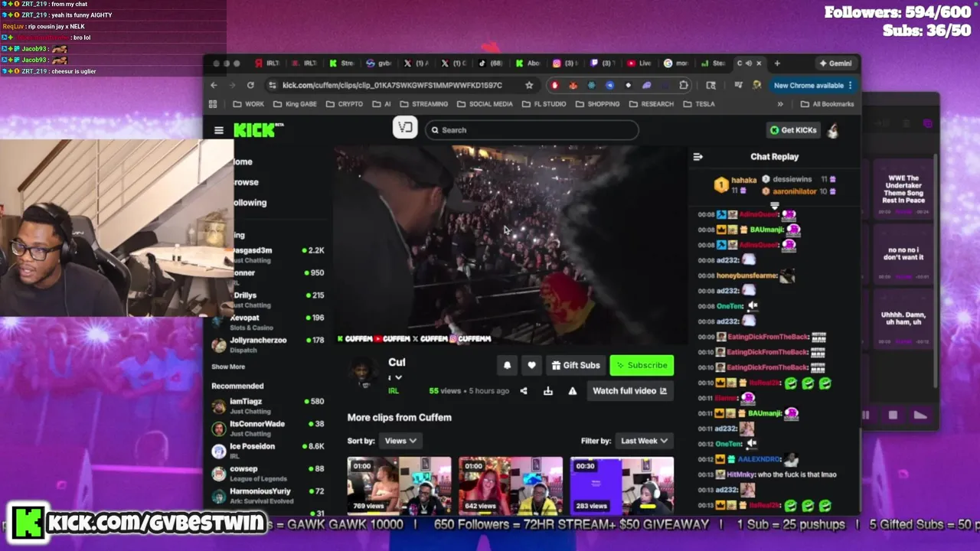Switch to the Instagram browser tab
The width and height of the screenshot is (980, 551).
(564, 64)
